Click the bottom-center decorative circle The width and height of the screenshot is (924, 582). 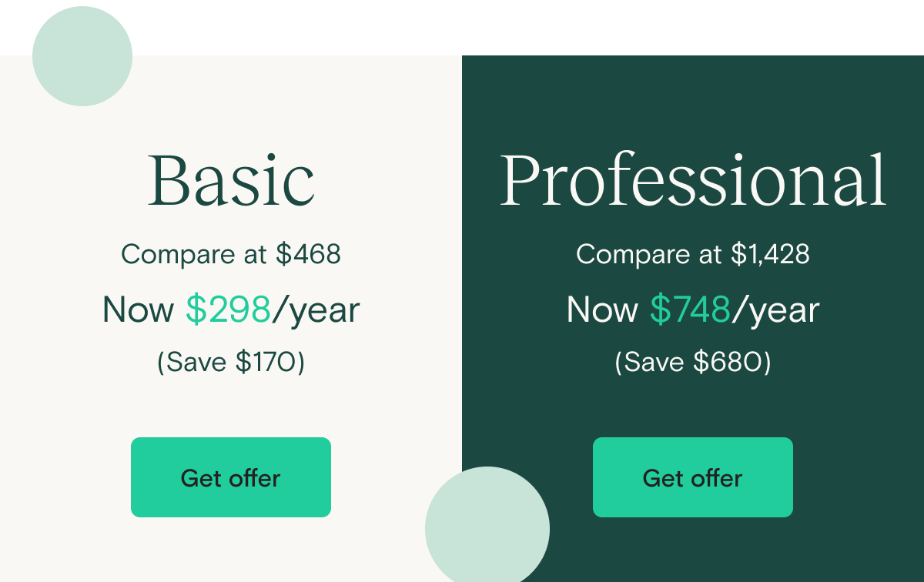click(487, 528)
